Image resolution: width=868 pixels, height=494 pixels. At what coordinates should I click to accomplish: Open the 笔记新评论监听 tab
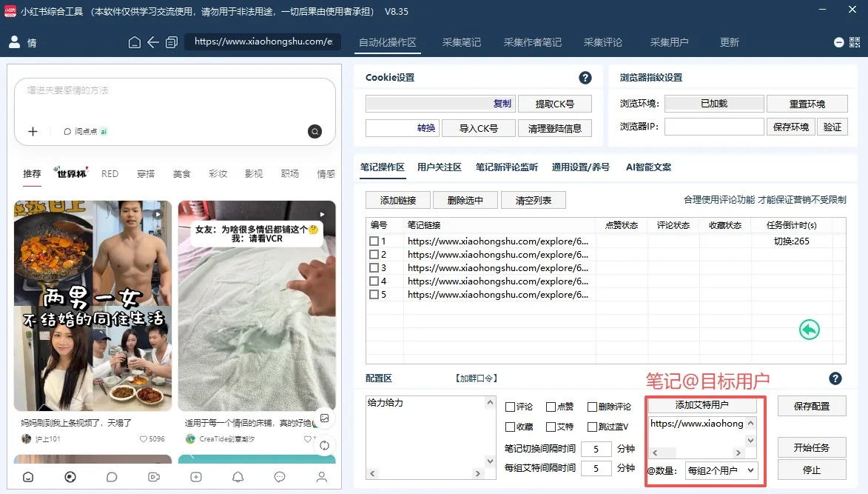click(506, 167)
